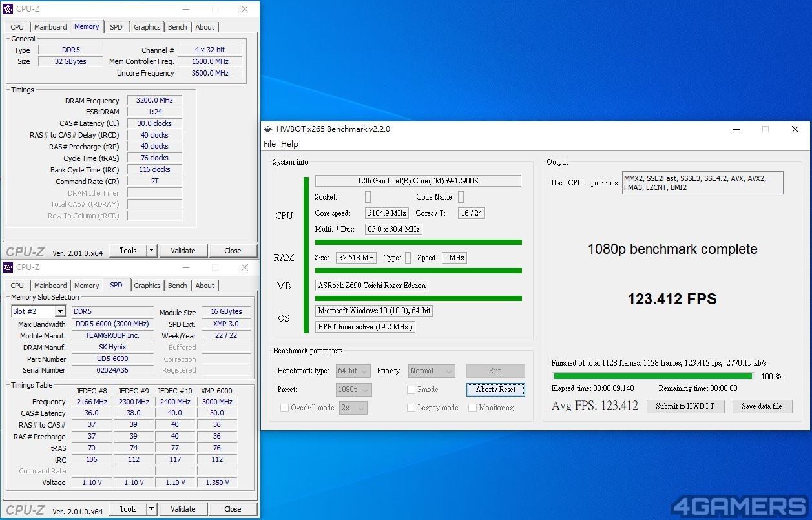This screenshot has height=520, width=812.
Task: Switch to the Mainboard tab in the Memory window
Action: point(50,27)
